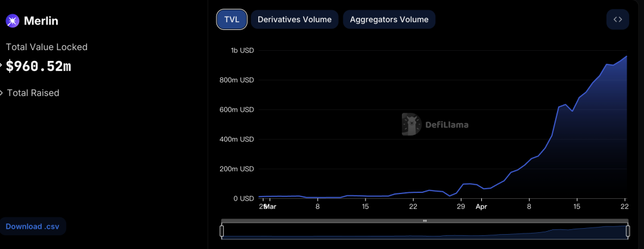Click the left handle of range slider

point(222,231)
